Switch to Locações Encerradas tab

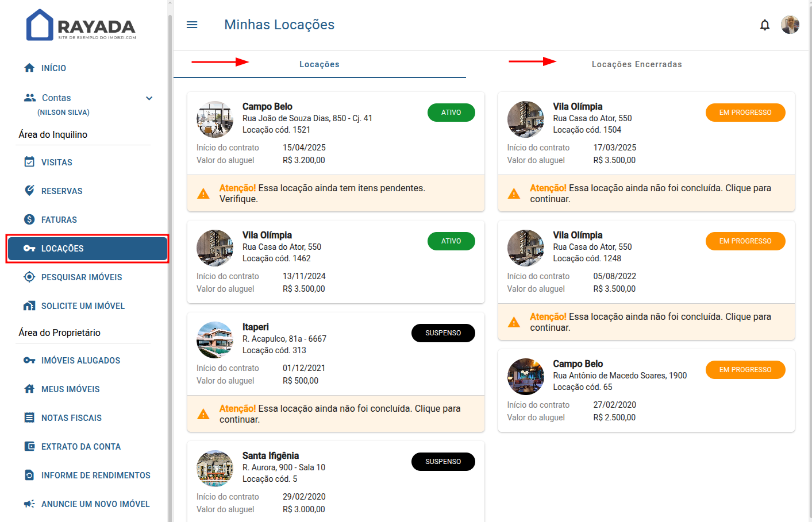(637, 64)
